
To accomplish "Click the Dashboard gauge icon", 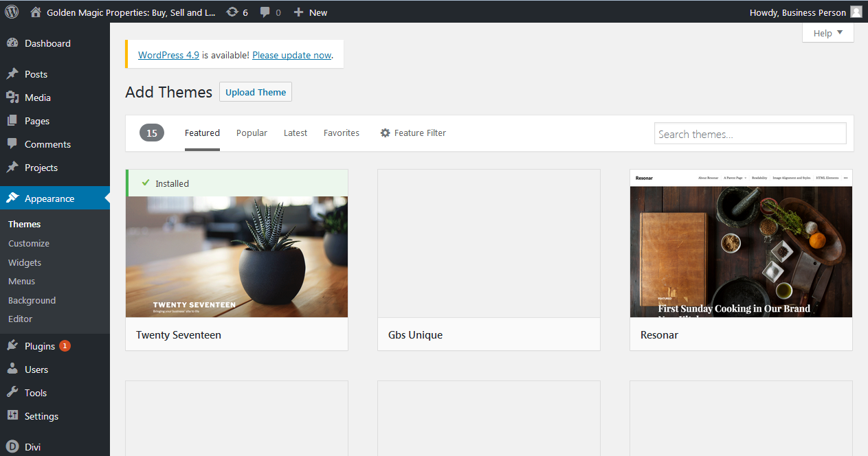I will tap(12, 43).
